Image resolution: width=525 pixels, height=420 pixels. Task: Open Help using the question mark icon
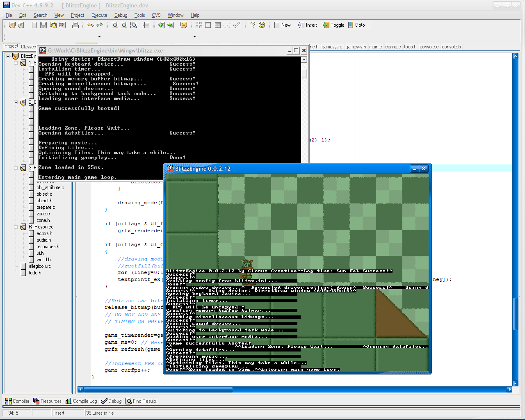pyautogui.click(x=253, y=25)
